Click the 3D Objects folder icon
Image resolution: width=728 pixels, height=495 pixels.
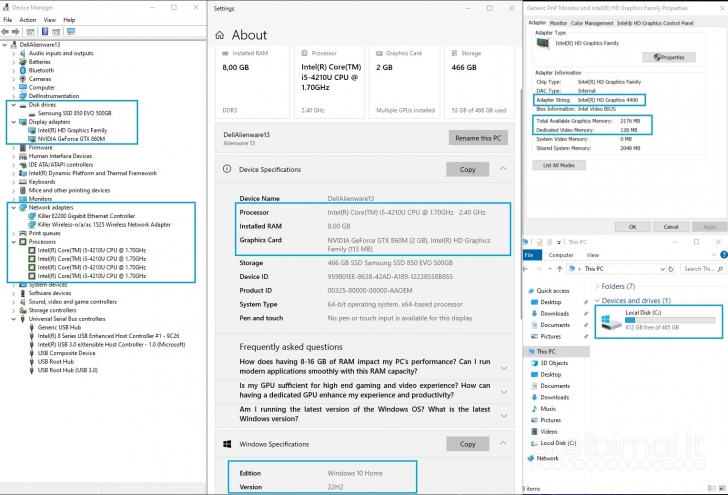point(533,363)
